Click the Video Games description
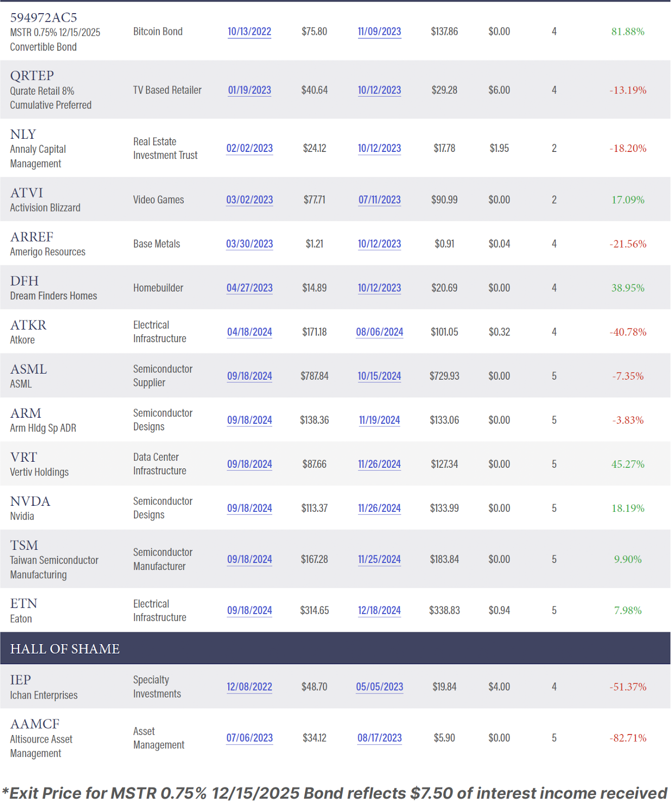 pyautogui.click(x=159, y=200)
